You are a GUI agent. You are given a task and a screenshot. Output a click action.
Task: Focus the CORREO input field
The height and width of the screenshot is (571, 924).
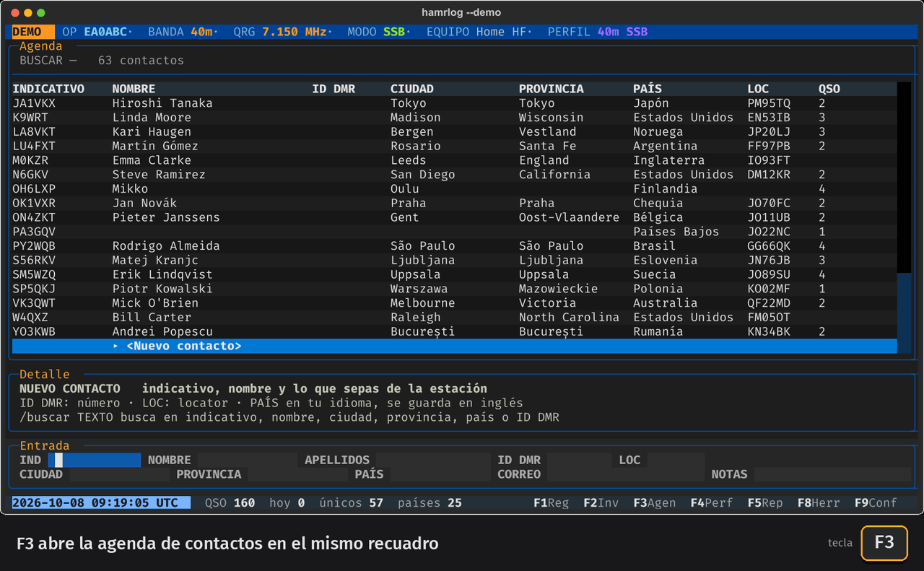[x=626, y=474]
